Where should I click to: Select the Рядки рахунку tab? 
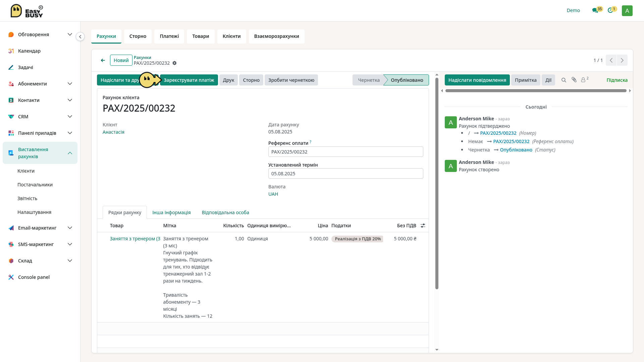tap(125, 213)
